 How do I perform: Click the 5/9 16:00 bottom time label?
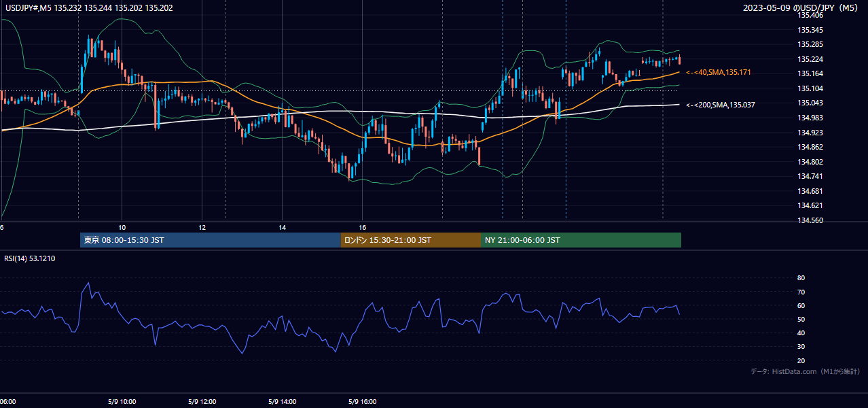[363, 402]
